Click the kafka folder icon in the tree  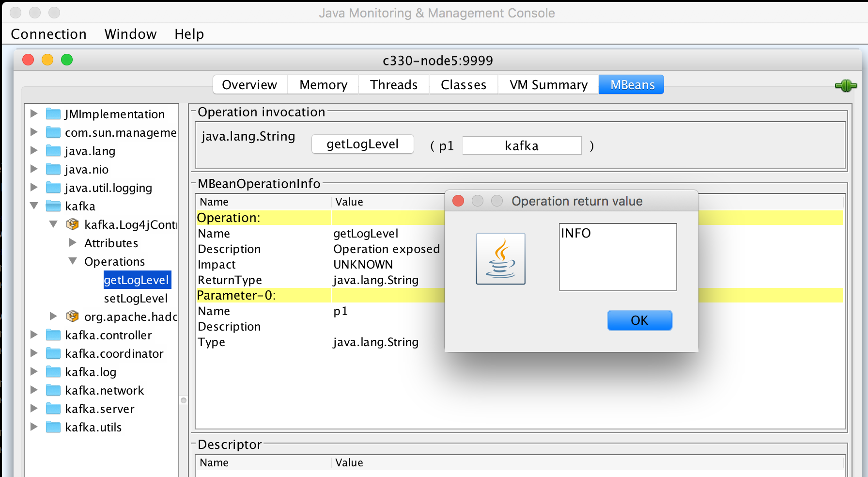tap(52, 206)
